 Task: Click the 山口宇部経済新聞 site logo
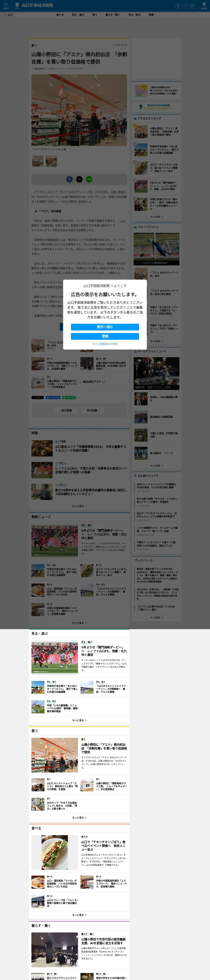pos(34,5)
